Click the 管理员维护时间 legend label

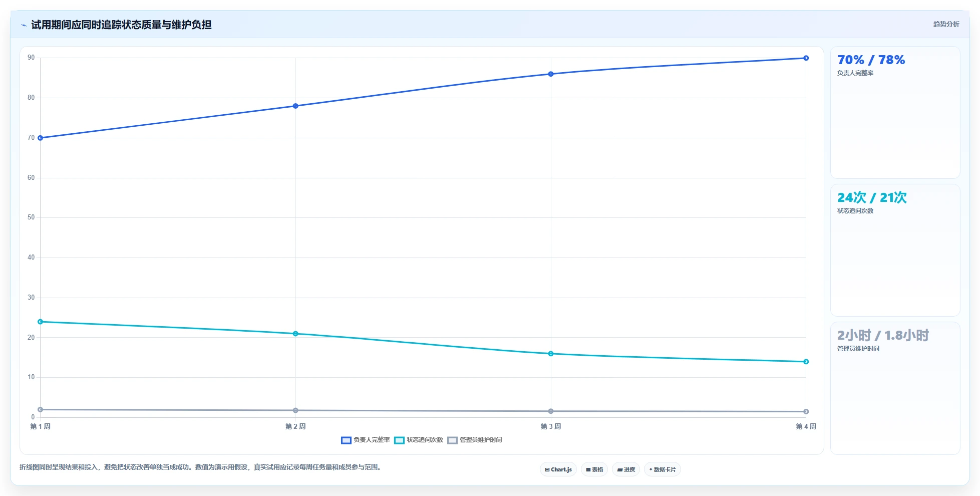click(481, 440)
